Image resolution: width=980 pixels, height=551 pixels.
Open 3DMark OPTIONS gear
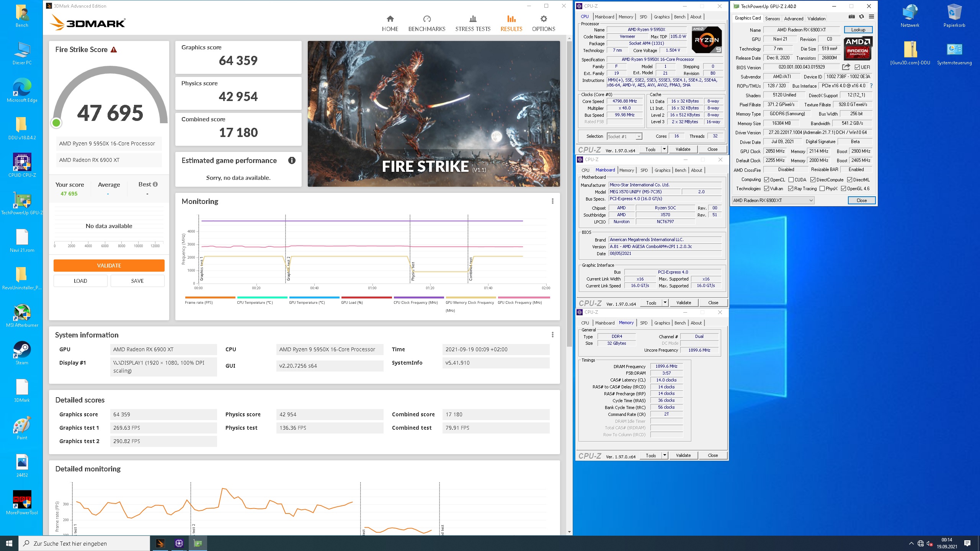543,23
